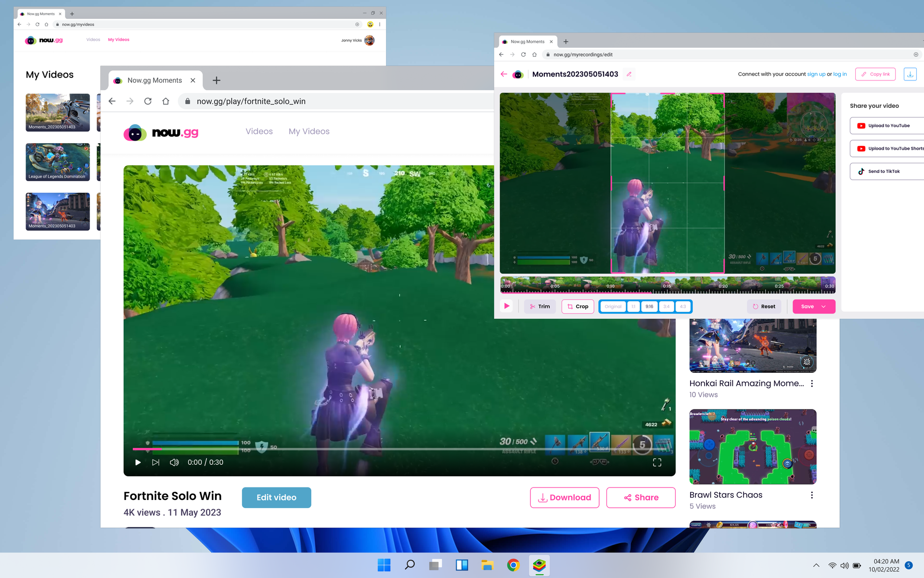
Task: Click Upload to YouTube
Action: (887, 126)
